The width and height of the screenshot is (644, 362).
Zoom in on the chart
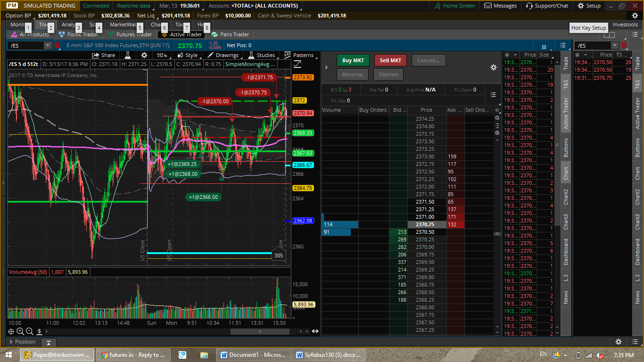[20, 331]
